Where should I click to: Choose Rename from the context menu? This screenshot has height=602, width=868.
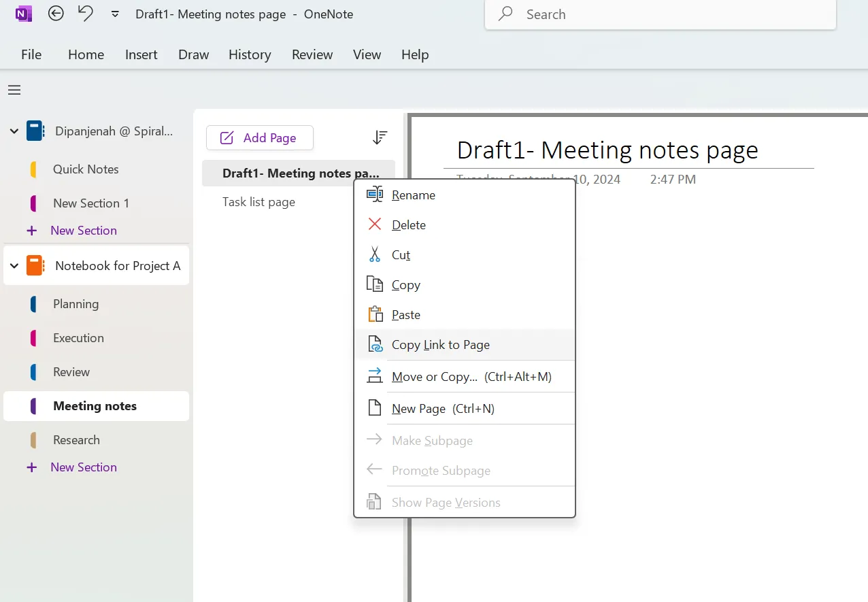tap(465, 195)
